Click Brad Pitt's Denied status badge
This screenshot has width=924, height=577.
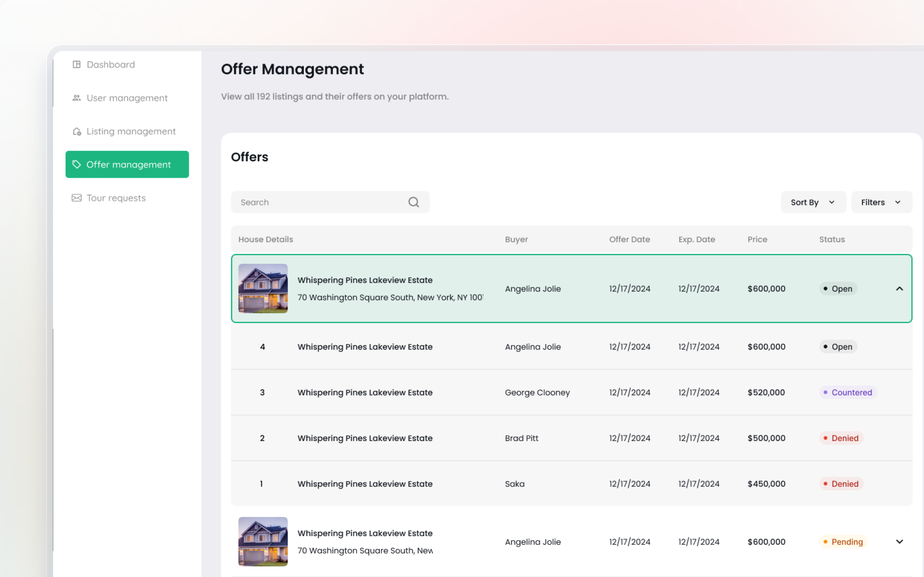click(x=841, y=438)
